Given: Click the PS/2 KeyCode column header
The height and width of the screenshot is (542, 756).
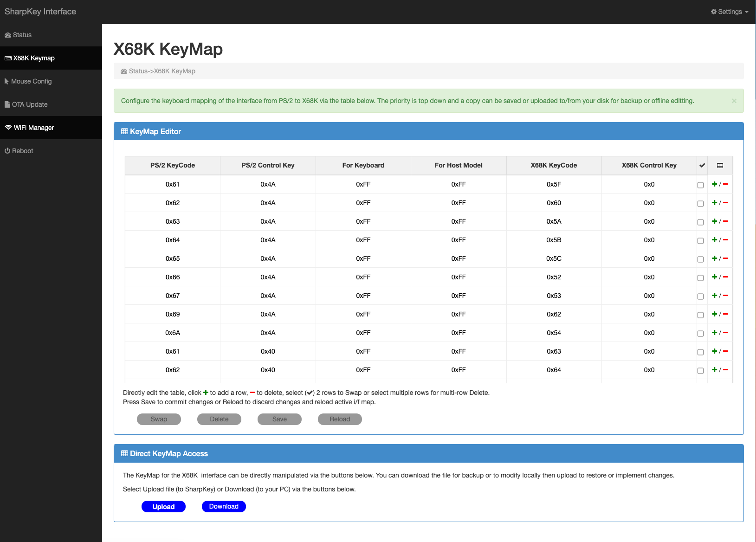Looking at the screenshot, I should 173,165.
